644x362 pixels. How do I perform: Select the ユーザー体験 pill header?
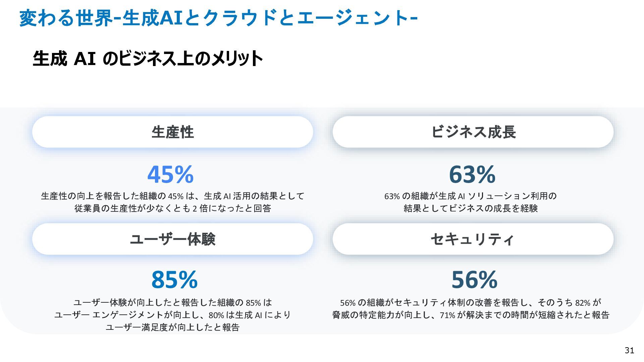pos(172,239)
